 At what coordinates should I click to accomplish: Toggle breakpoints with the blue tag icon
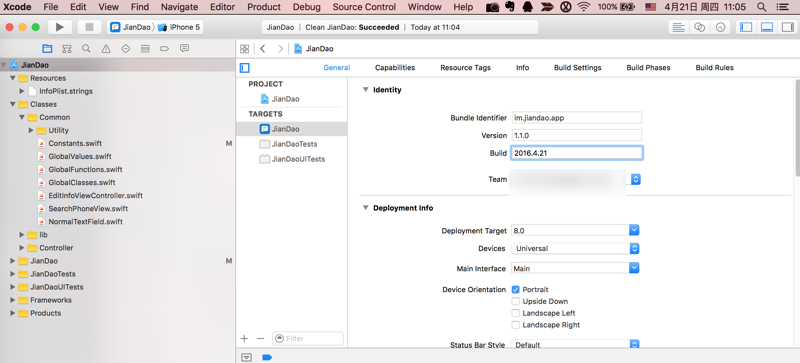click(x=267, y=357)
